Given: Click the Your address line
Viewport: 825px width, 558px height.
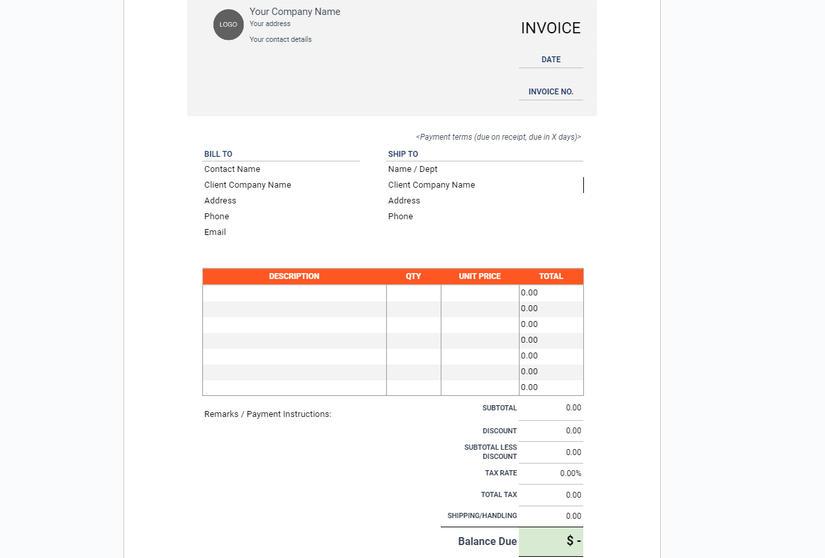Looking at the screenshot, I should (x=270, y=24).
